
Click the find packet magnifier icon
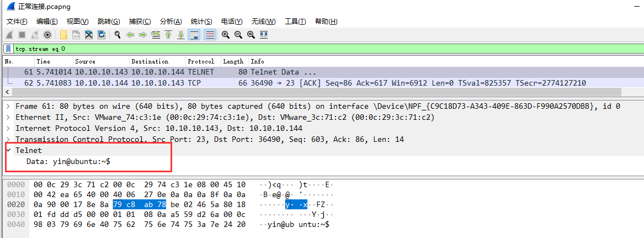pos(118,35)
